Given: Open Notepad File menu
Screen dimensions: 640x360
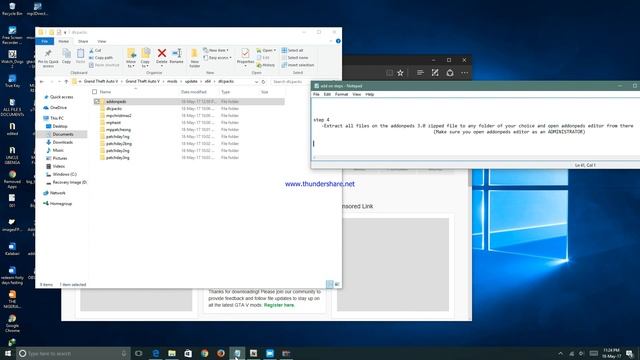Looking at the screenshot, I should (x=316, y=94).
